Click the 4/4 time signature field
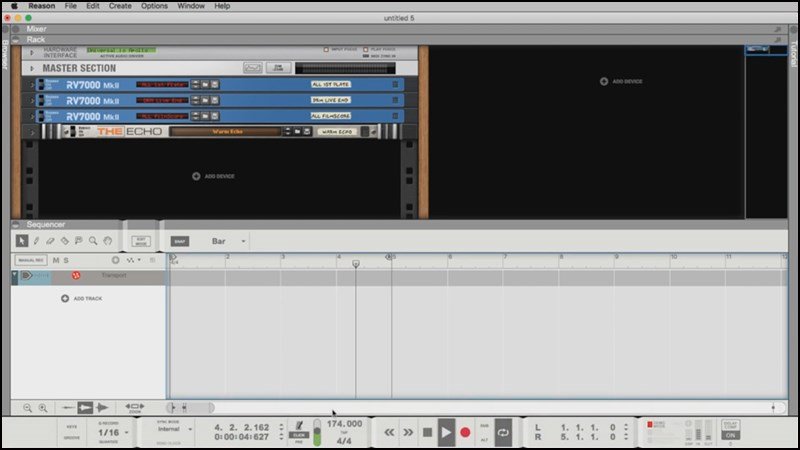 click(x=344, y=441)
